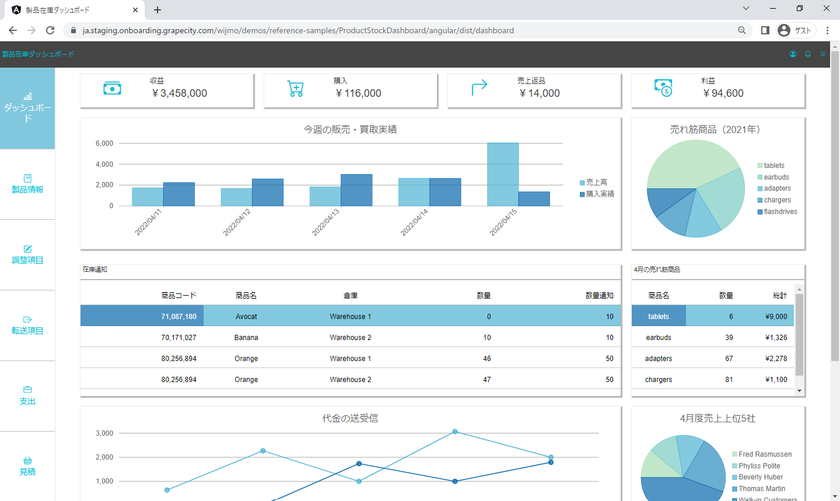Sort by the 商品コード column header
The height and width of the screenshot is (501, 840).
178,295
